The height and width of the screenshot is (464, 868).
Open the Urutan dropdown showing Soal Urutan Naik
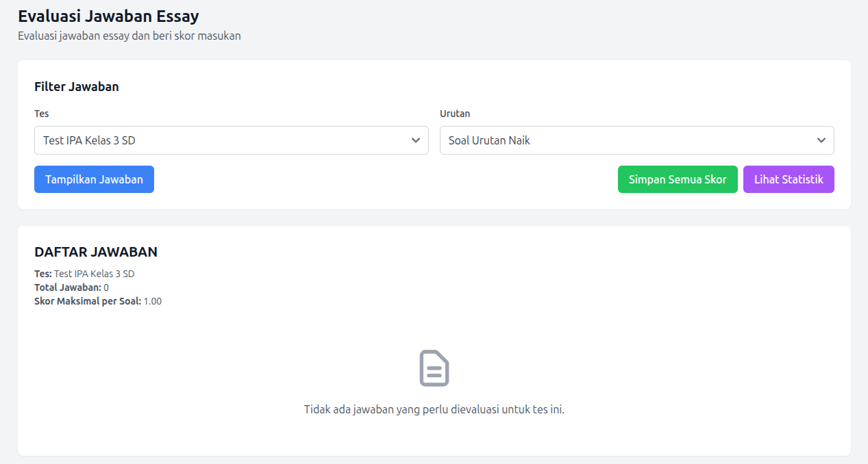click(636, 140)
